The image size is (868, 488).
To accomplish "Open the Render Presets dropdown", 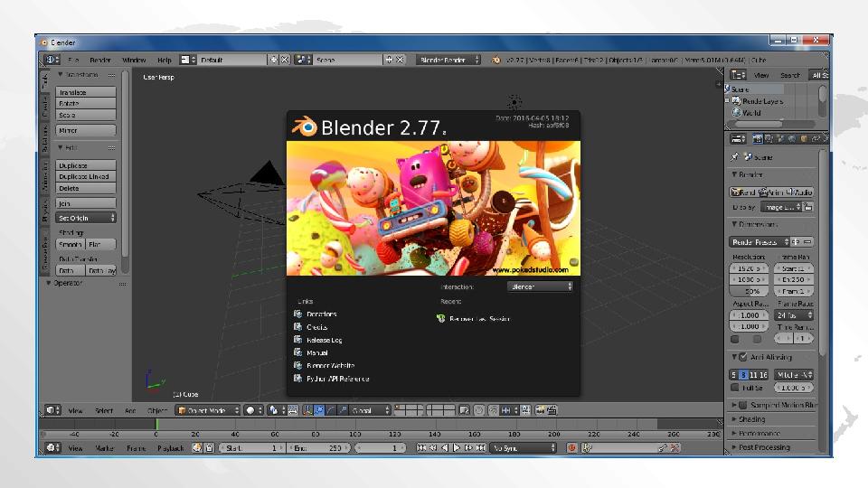I will click(x=759, y=242).
